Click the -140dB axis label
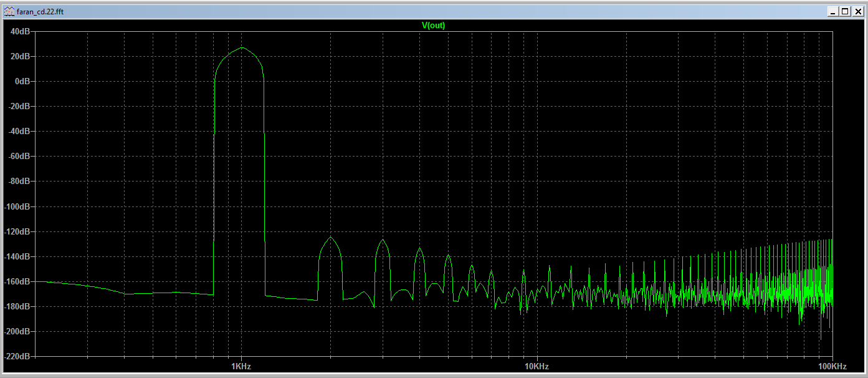Image resolution: width=868 pixels, height=378 pixels. 17,256
